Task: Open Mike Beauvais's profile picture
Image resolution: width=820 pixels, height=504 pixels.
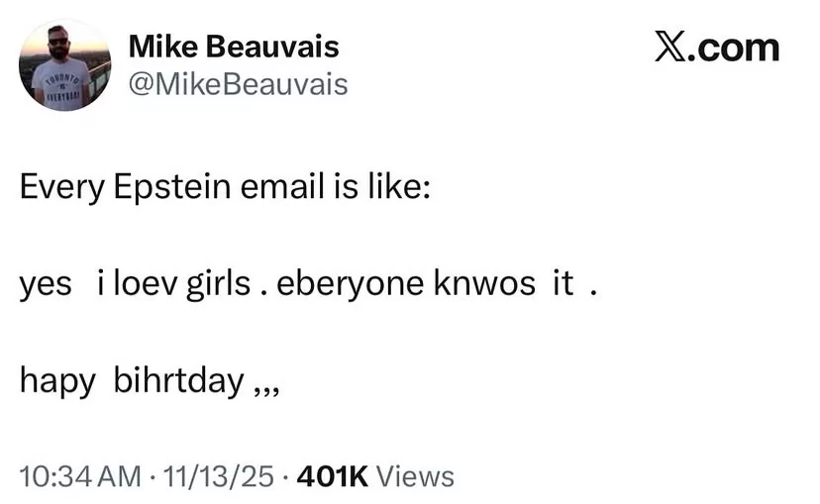Action: click(65, 66)
